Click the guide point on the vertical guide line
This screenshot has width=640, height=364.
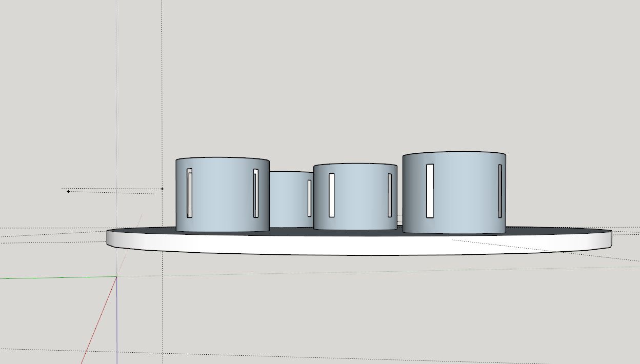click(162, 189)
